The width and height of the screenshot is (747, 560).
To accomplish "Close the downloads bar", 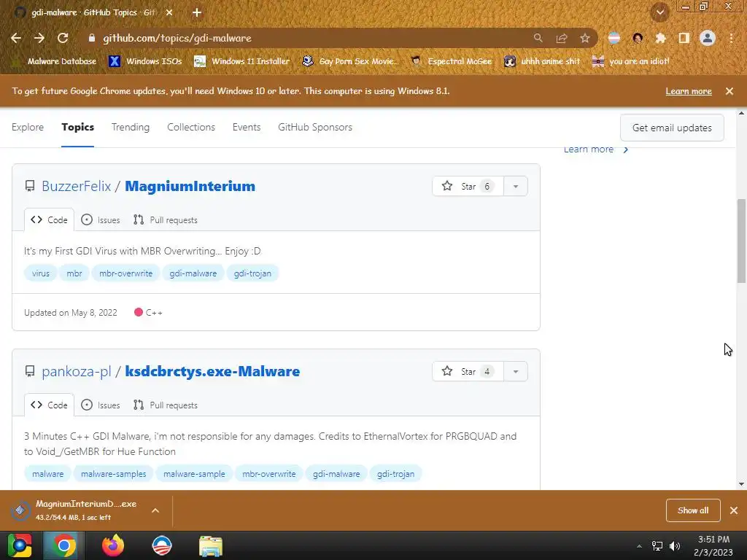I will click(x=734, y=510).
